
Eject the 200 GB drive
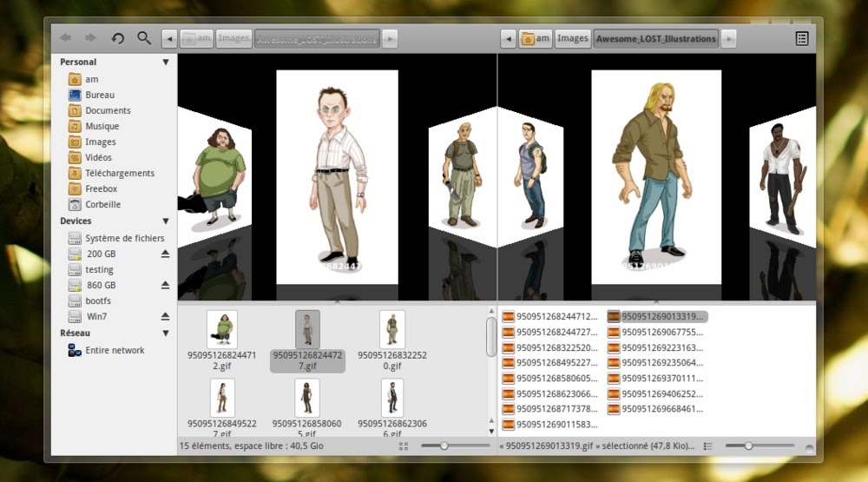(x=165, y=254)
